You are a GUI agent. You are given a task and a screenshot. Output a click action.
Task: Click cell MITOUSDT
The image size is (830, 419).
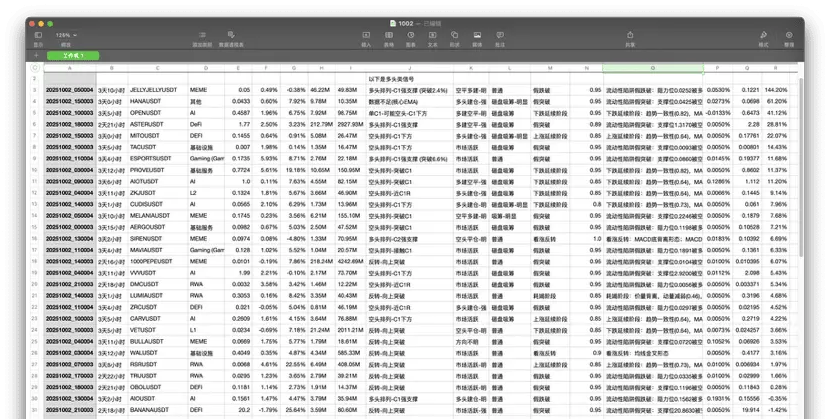click(x=158, y=136)
